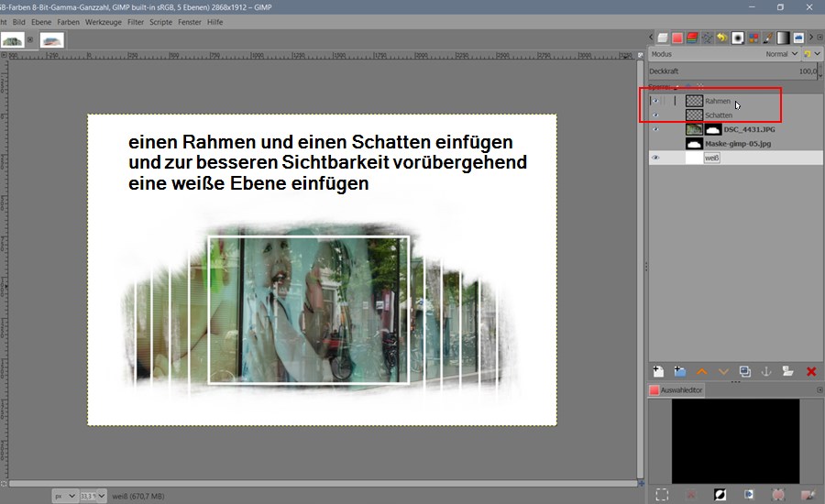Invert selection in the Auswahleditor
Screen dimensions: 825x504
click(x=720, y=494)
